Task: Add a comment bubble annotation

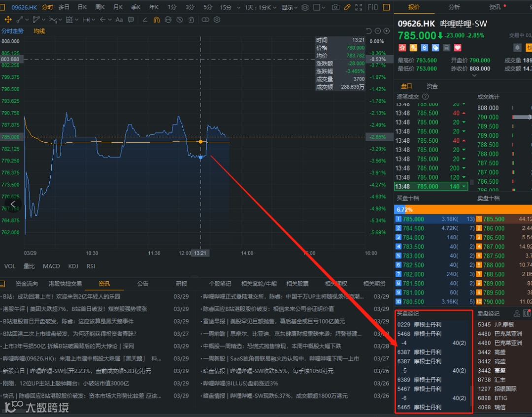Action: tap(131, 20)
